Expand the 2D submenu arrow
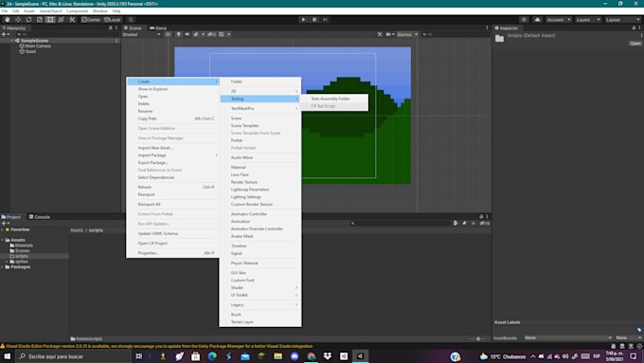The image size is (644, 363). point(296,91)
